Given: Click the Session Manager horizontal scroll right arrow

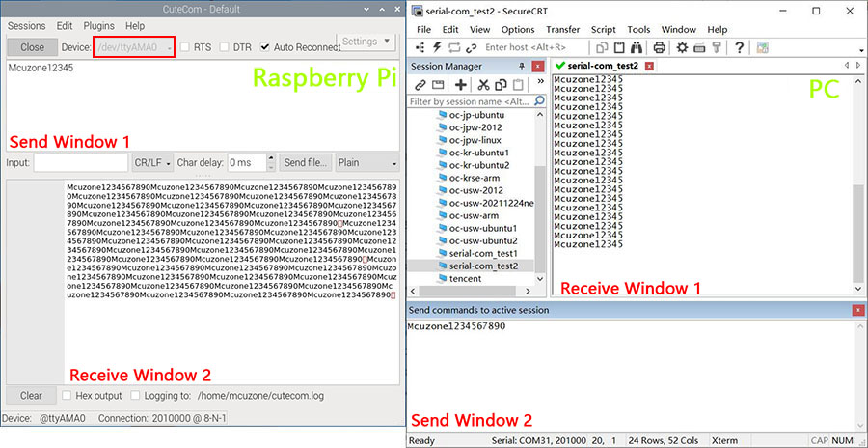Looking at the screenshot, I should [x=528, y=291].
